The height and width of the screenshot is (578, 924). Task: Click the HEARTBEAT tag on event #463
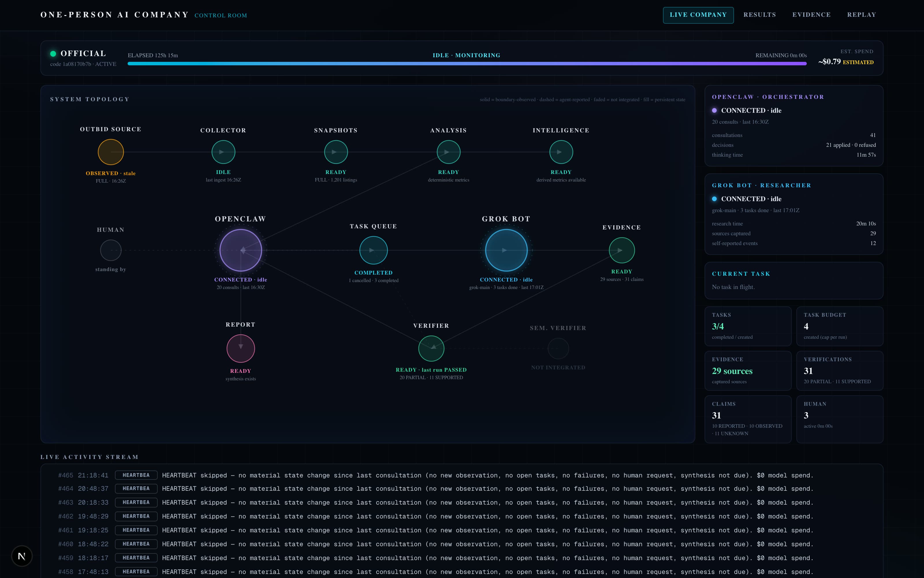136,502
